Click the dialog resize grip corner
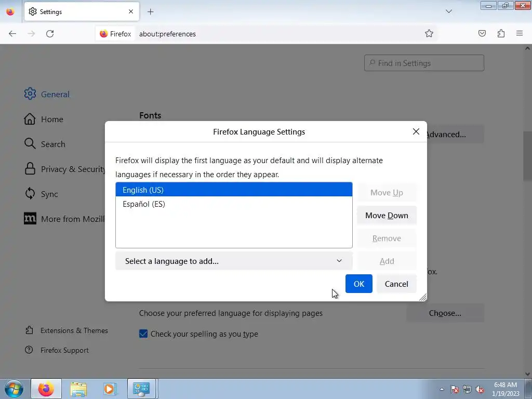532x399 pixels. [423, 298]
